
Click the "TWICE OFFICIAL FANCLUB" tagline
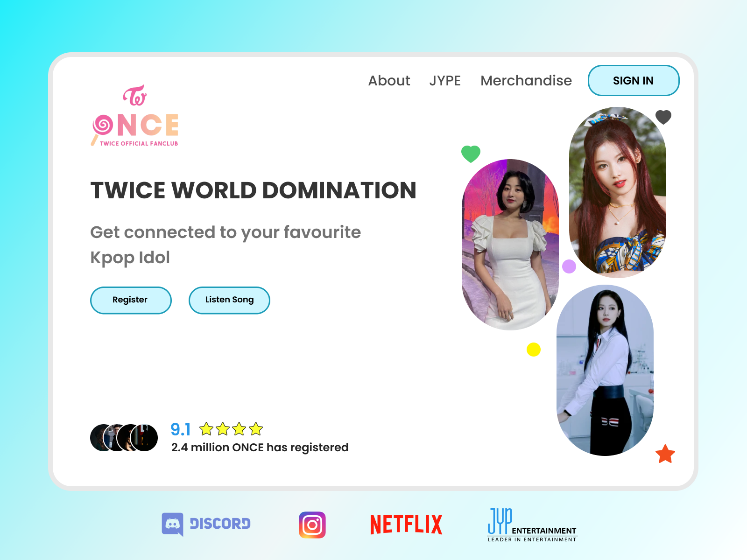click(x=139, y=144)
